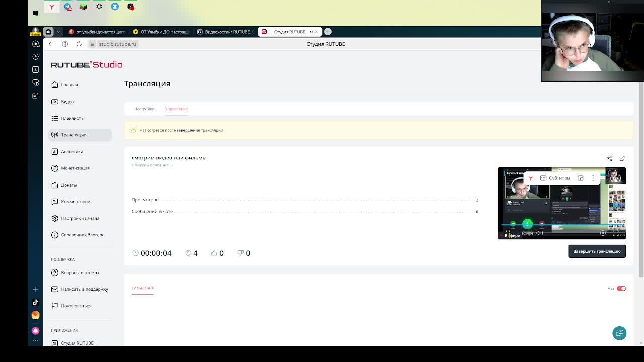Open the Minecraft block icon in taskbar
Viewport: 644px width, 362px height.
click(x=84, y=7)
